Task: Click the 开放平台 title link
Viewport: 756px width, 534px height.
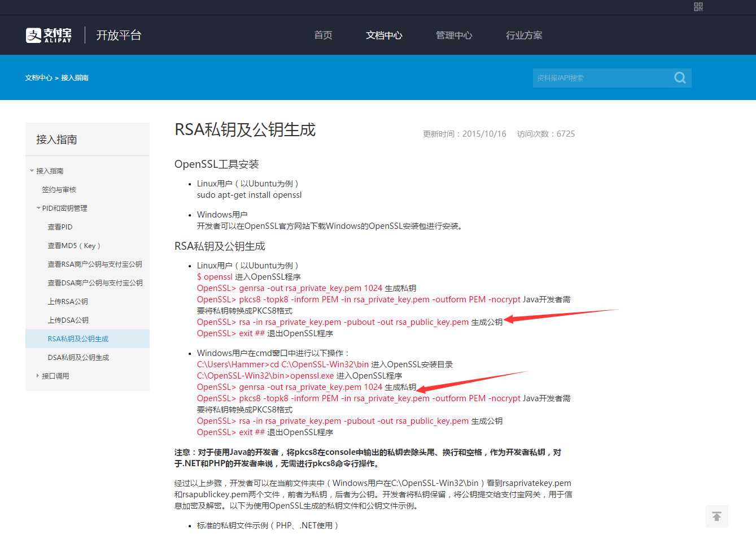Action: [x=119, y=35]
